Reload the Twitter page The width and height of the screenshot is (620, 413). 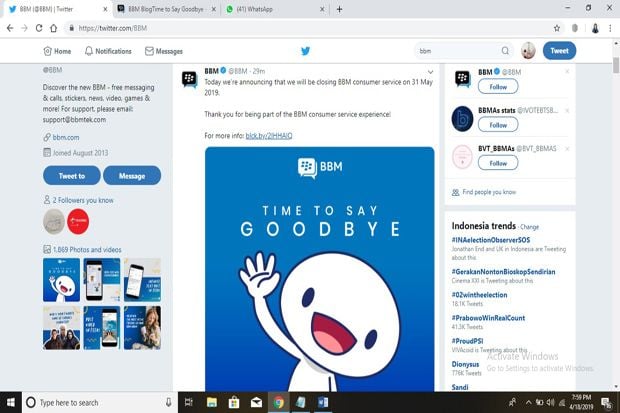click(x=39, y=28)
